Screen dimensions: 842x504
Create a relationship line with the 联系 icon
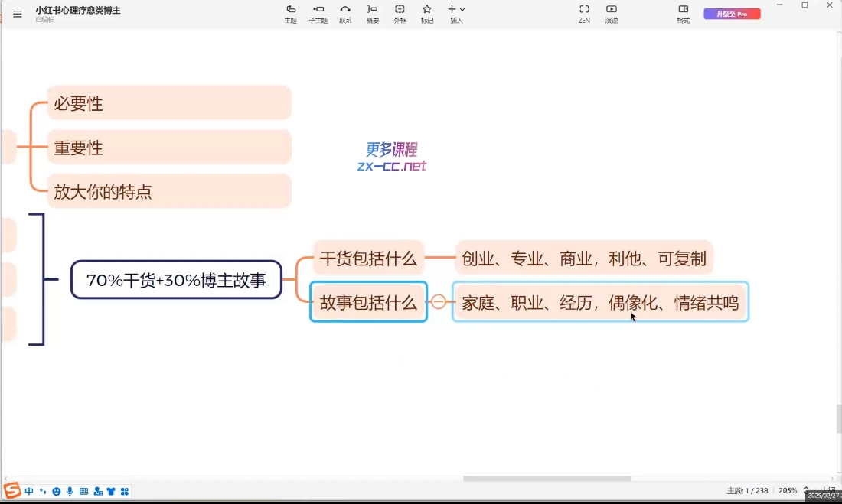coord(345,14)
